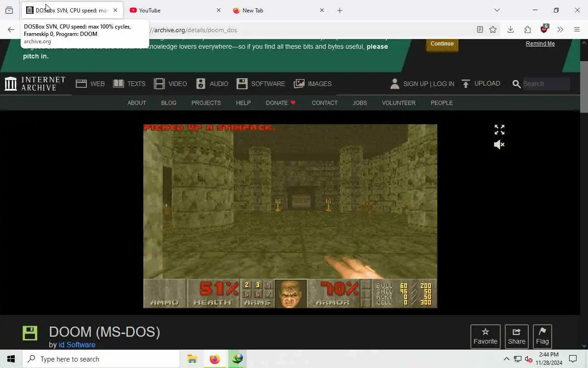Open the Software floppy disk icon

point(242,84)
